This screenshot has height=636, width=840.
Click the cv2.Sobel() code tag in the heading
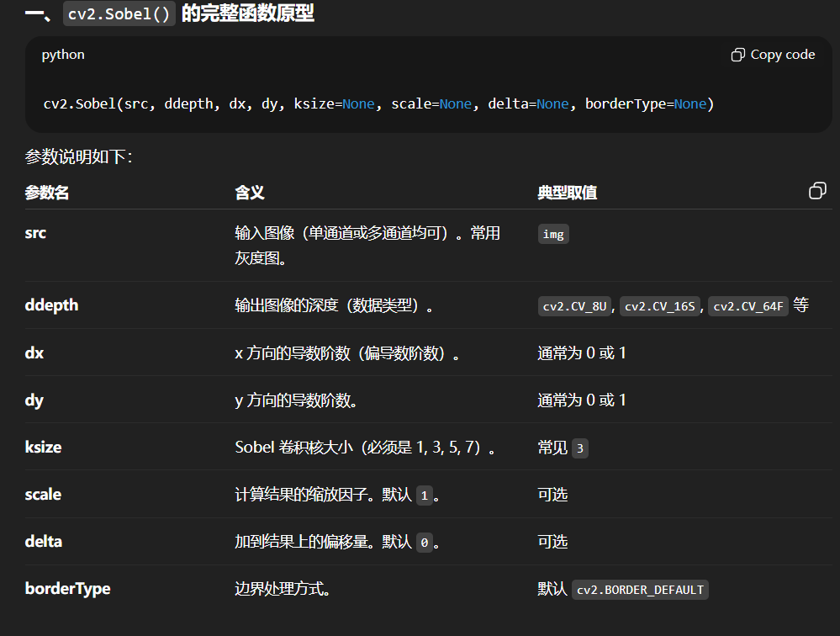[x=119, y=14]
